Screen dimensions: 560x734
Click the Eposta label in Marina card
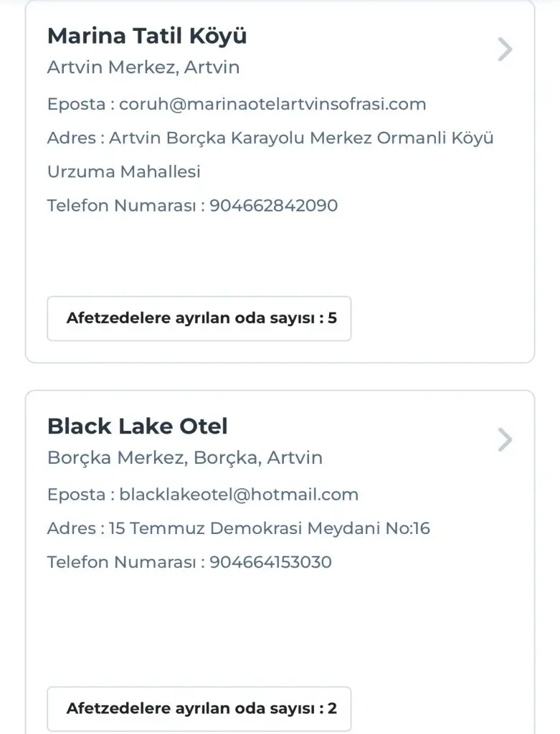pos(77,105)
